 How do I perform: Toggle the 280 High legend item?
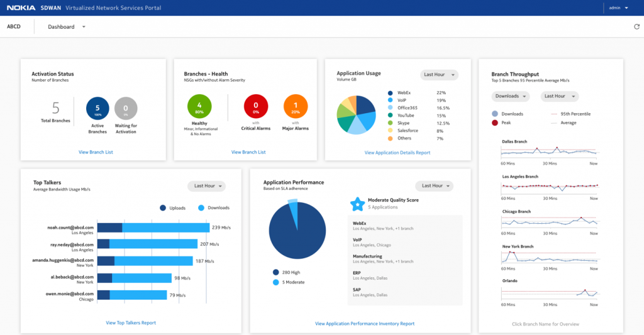point(287,273)
